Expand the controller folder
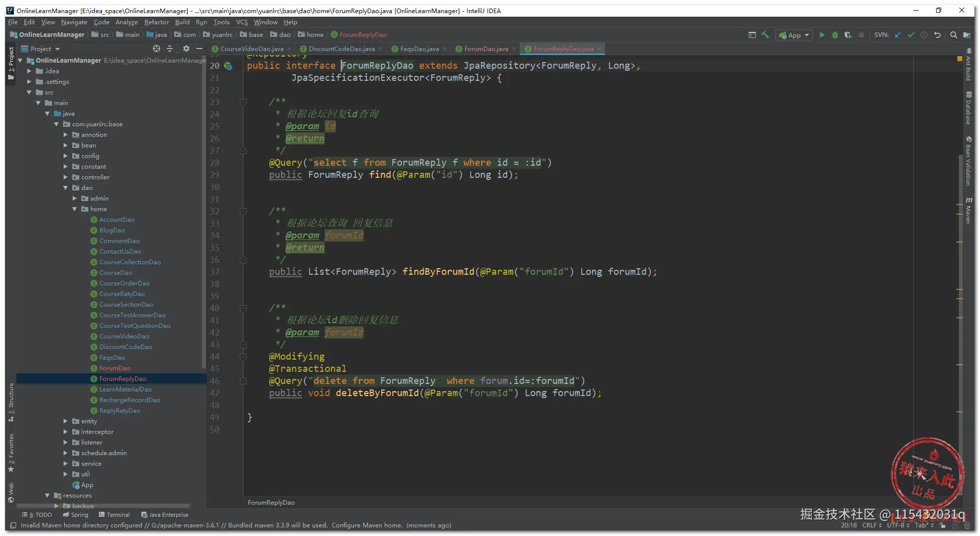This screenshot has width=980, height=536. coord(66,177)
